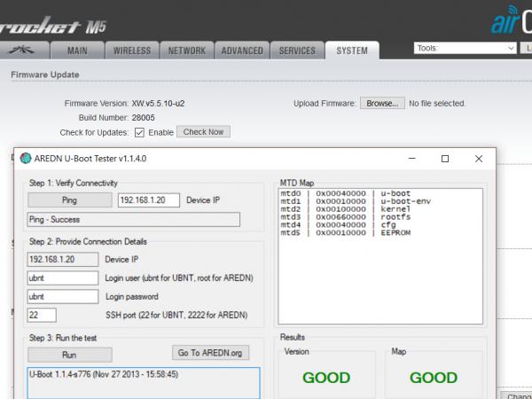
Task: Click build number 28005
Action: coord(143,118)
